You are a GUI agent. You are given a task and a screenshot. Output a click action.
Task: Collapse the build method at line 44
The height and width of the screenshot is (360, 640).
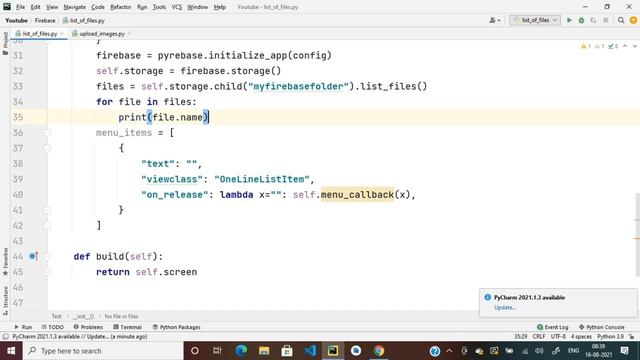pyautogui.click(x=47, y=256)
